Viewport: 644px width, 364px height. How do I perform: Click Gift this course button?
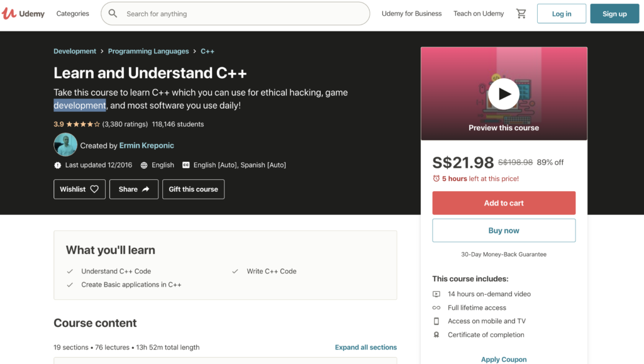193,189
